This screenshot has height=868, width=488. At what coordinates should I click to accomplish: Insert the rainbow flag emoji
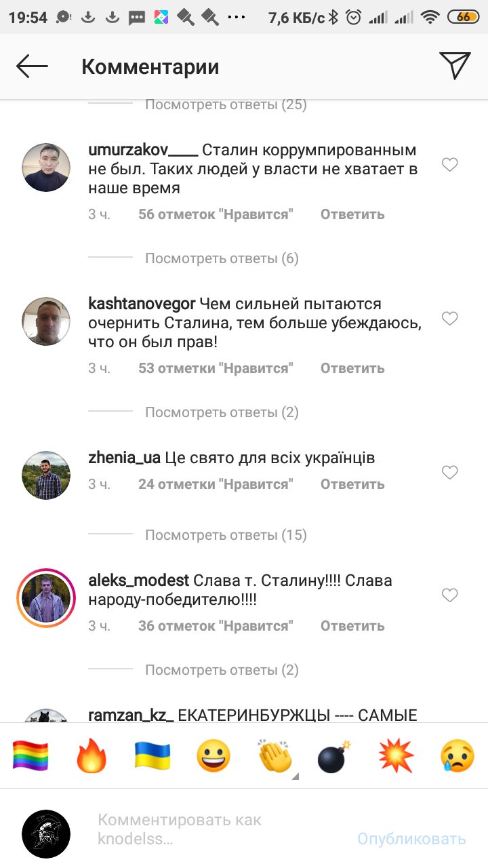click(x=30, y=755)
